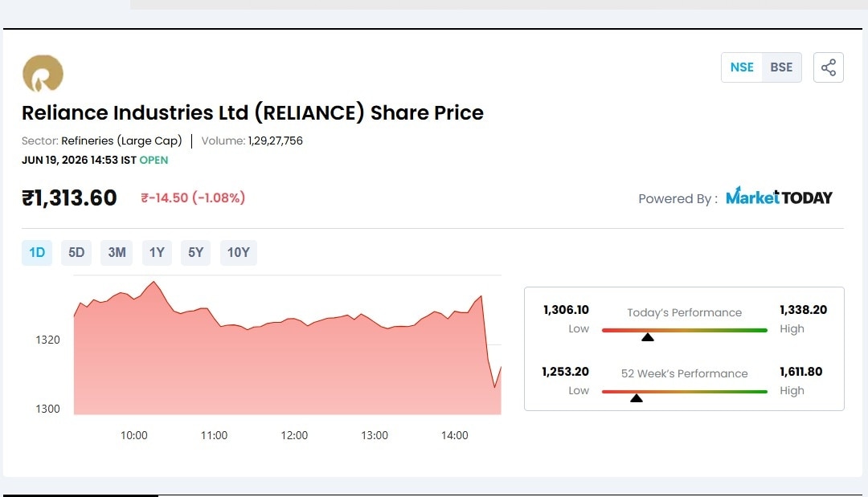Click the 52-week low value 1,253.20
The height and width of the screenshot is (497, 868).
pyautogui.click(x=565, y=372)
